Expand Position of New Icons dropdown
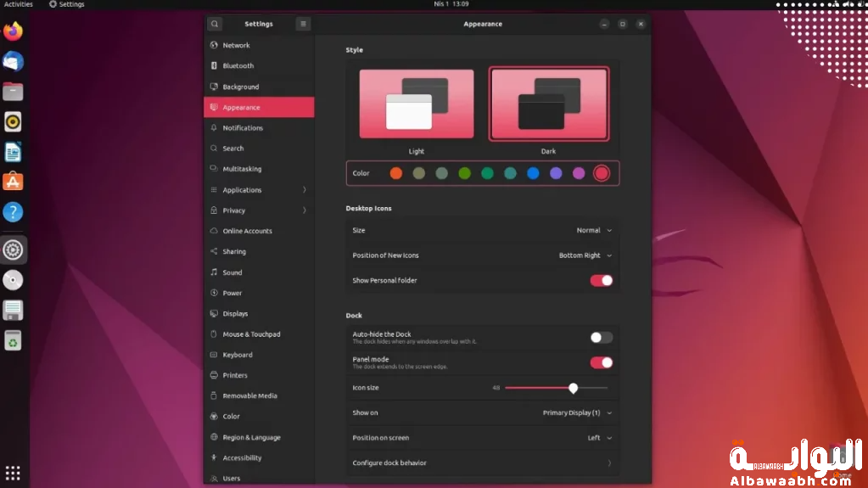This screenshot has height=488, width=868. (585, 255)
